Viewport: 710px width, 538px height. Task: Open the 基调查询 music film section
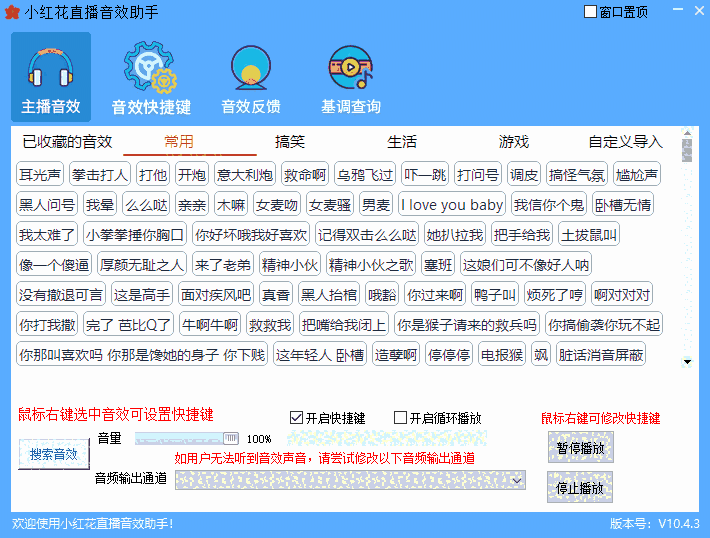point(351,77)
